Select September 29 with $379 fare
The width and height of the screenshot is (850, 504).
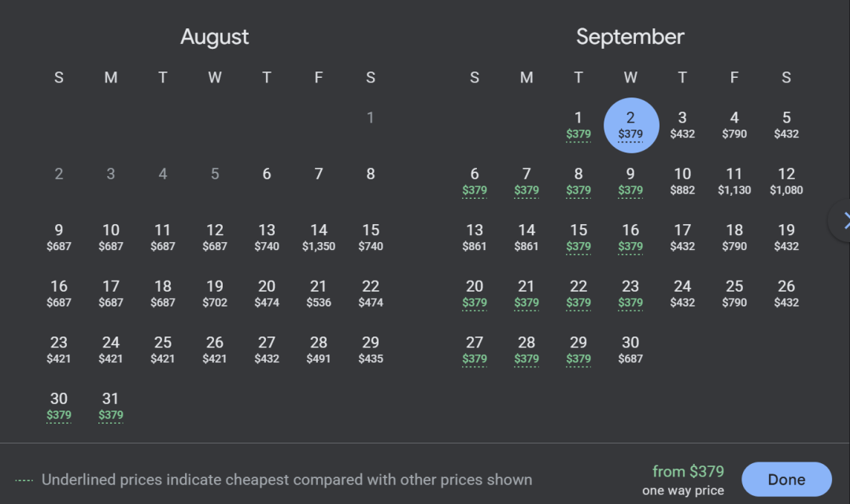point(578,350)
